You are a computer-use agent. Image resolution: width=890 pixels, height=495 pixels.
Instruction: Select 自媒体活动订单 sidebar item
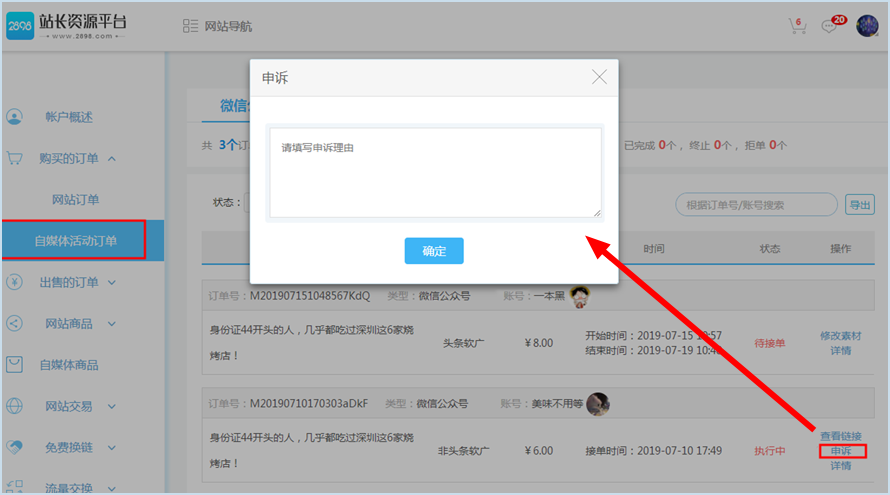pyautogui.click(x=75, y=240)
